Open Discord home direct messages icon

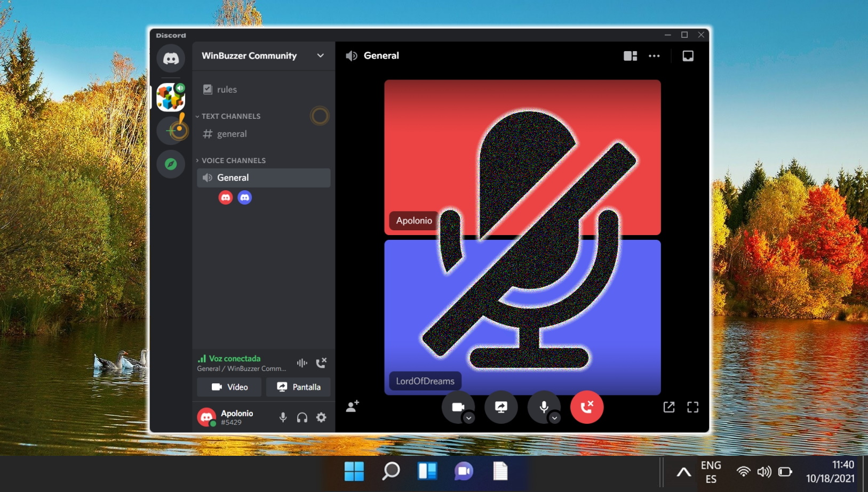click(171, 58)
